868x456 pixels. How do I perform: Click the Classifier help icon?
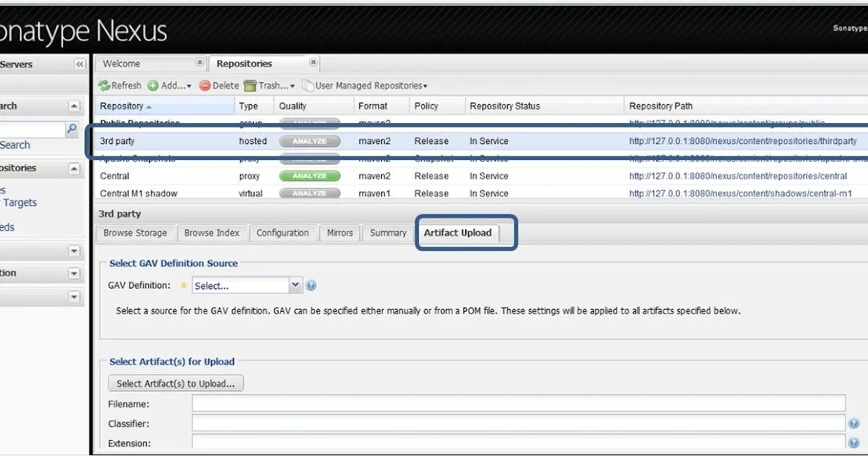click(854, 423)
